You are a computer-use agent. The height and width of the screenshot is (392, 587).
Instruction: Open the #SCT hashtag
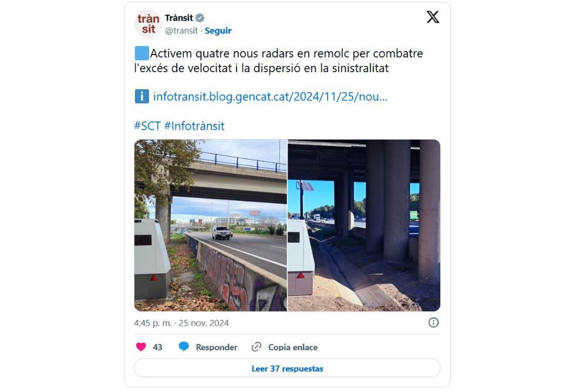point(147,126)
